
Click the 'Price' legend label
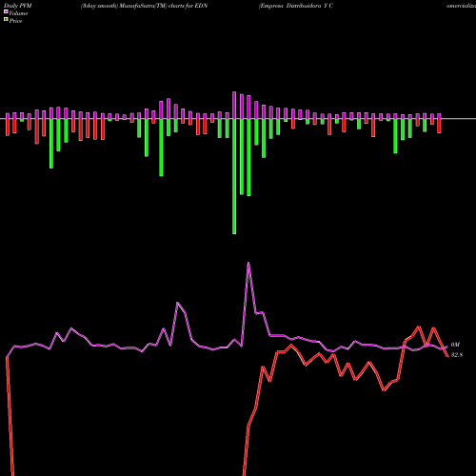[15, 21]
